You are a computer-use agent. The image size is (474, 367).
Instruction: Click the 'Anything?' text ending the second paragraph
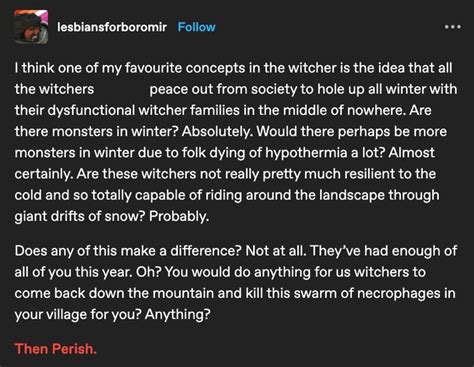(x=178, y=314)
